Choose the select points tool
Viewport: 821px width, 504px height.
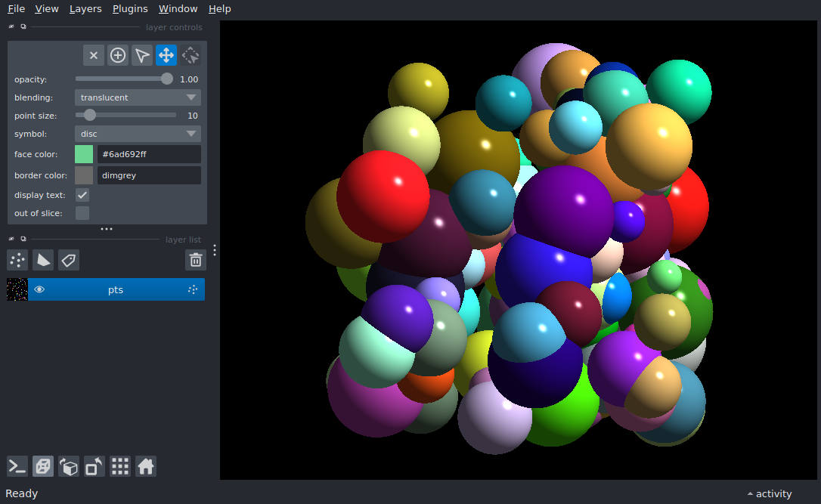[142, 55]
